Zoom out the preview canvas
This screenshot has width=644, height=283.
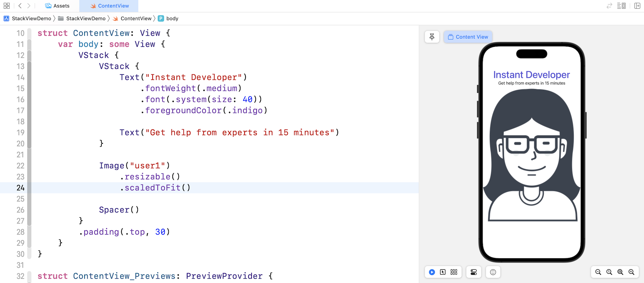[598, 272]
